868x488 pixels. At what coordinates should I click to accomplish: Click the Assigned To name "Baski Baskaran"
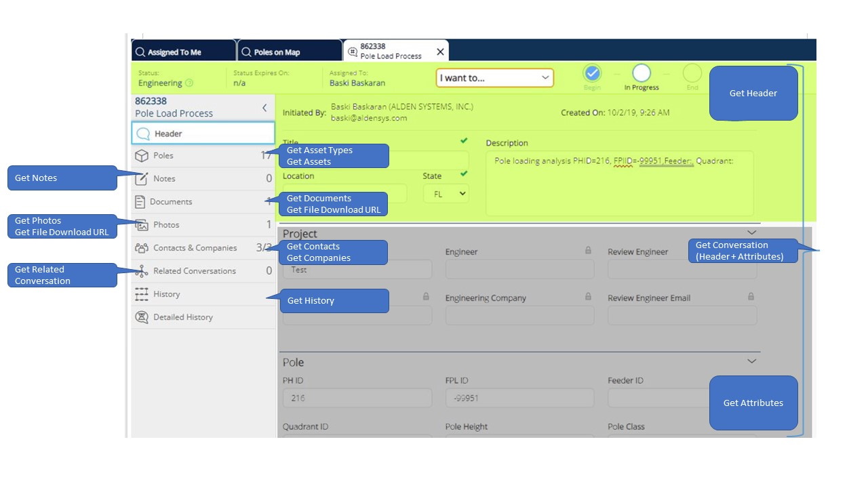[x=357, y=83]
